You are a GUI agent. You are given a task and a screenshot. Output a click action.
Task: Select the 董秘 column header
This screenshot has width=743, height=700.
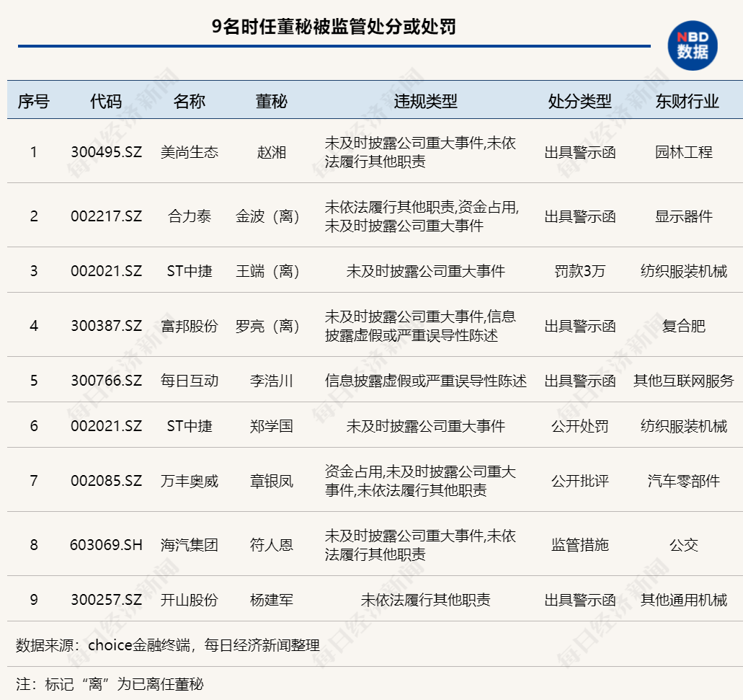(272, 101)
